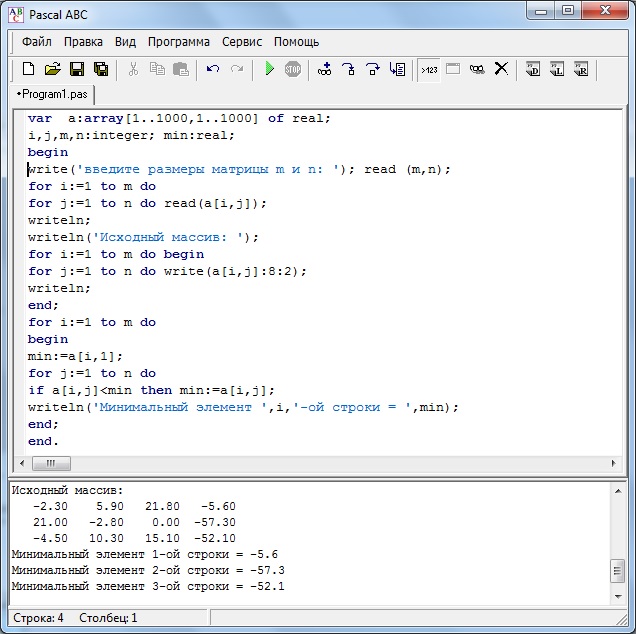
Task: Click the black X clear-output icon
Action: 501,69
